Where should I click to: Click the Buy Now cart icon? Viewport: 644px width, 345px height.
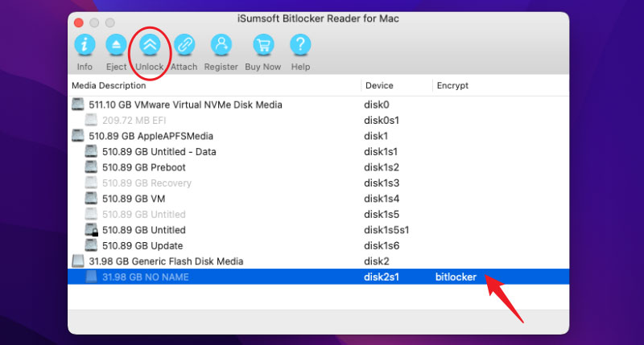[x=263, y=45]
